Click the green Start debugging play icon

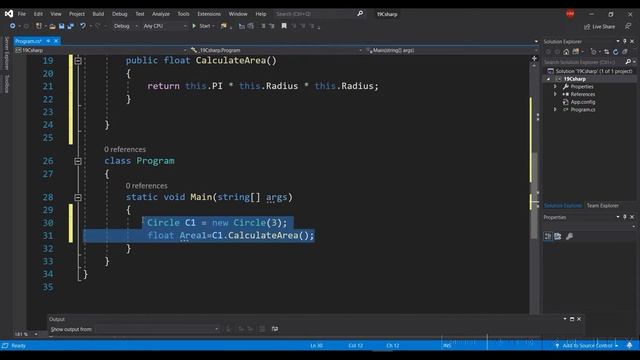(194, 26)
